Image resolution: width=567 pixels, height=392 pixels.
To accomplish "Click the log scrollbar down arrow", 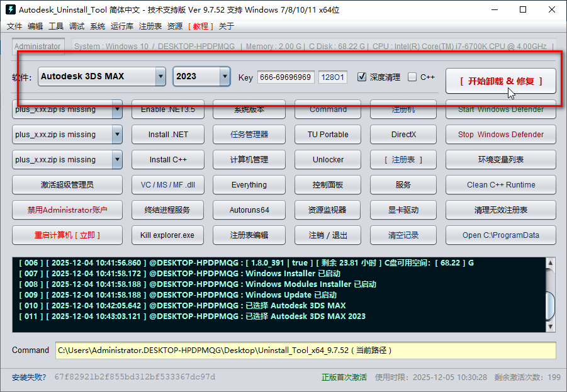I will point(551,327).
